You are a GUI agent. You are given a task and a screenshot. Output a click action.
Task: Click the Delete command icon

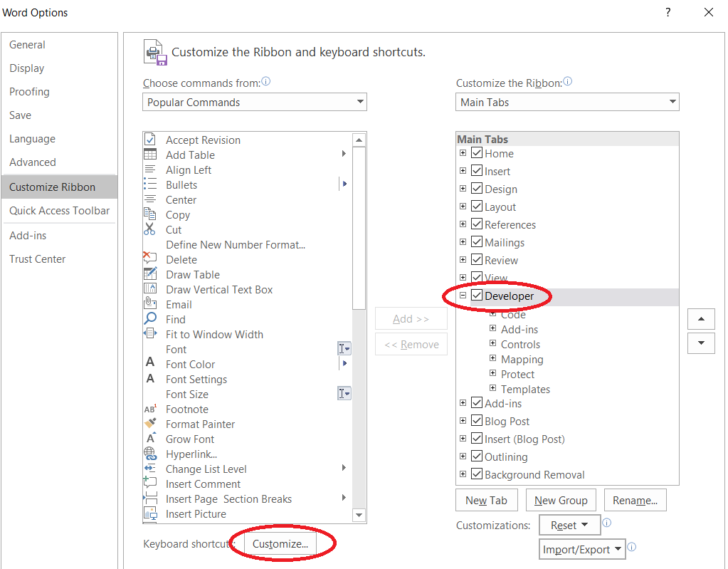pos(150,259)
